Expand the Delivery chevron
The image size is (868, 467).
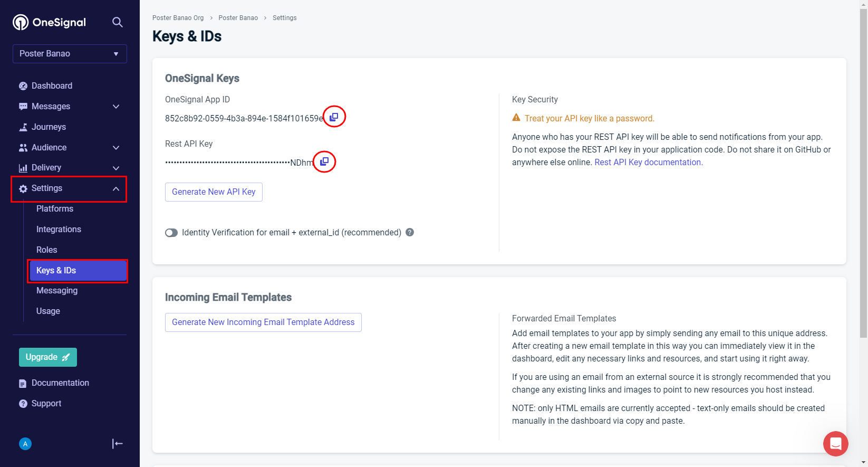(116, 168)
